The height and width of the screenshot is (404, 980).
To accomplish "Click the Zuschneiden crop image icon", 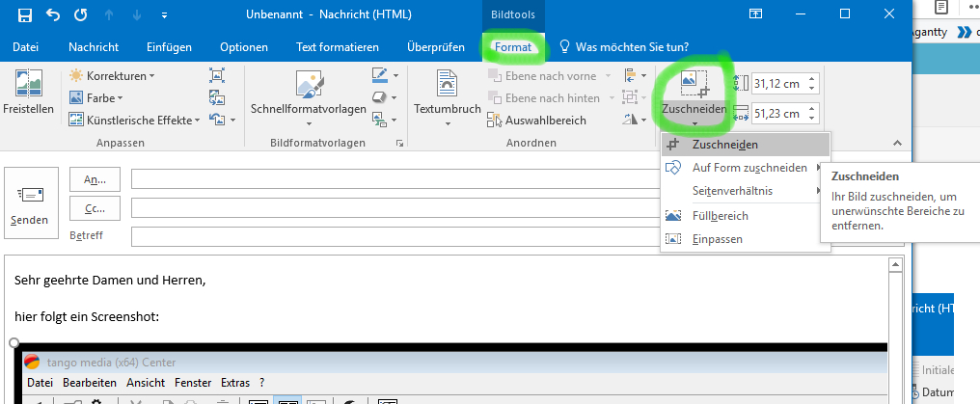I will point(694,84).
